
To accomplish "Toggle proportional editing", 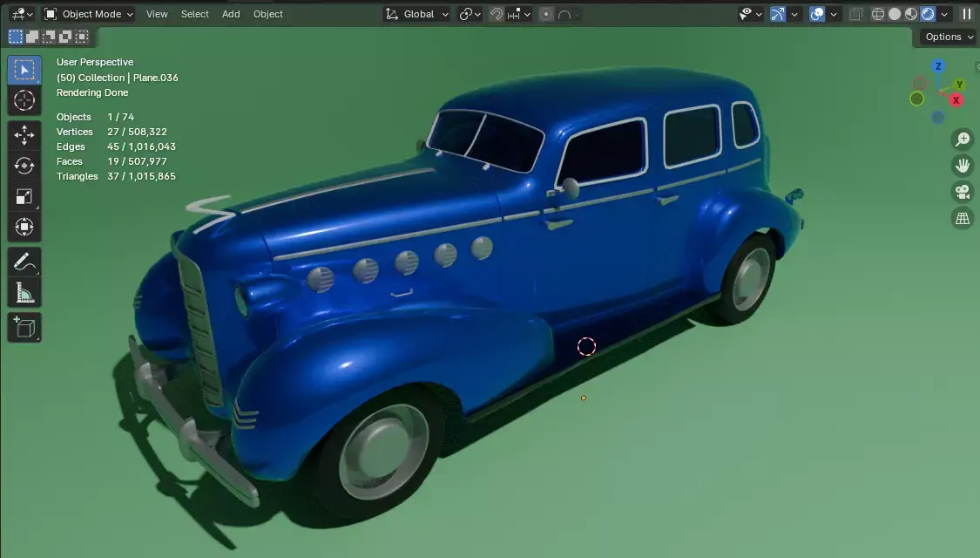I will click(545, 14).
